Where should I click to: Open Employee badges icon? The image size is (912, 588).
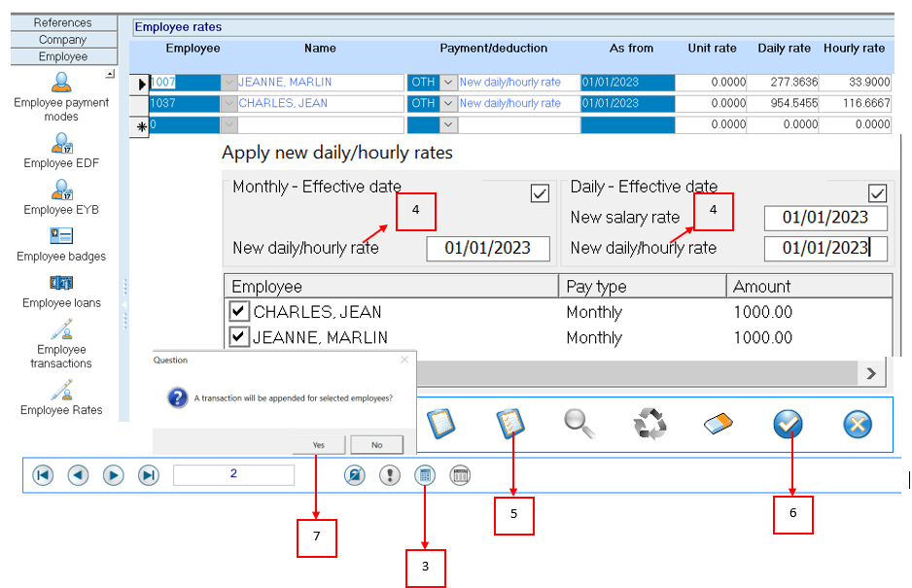[61, 236]
